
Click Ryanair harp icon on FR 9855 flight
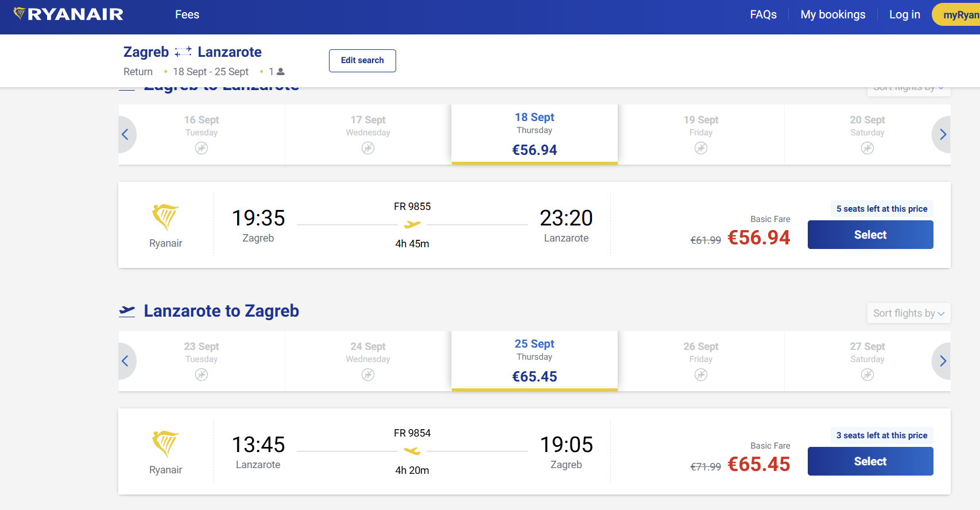[x=165, y=217]
